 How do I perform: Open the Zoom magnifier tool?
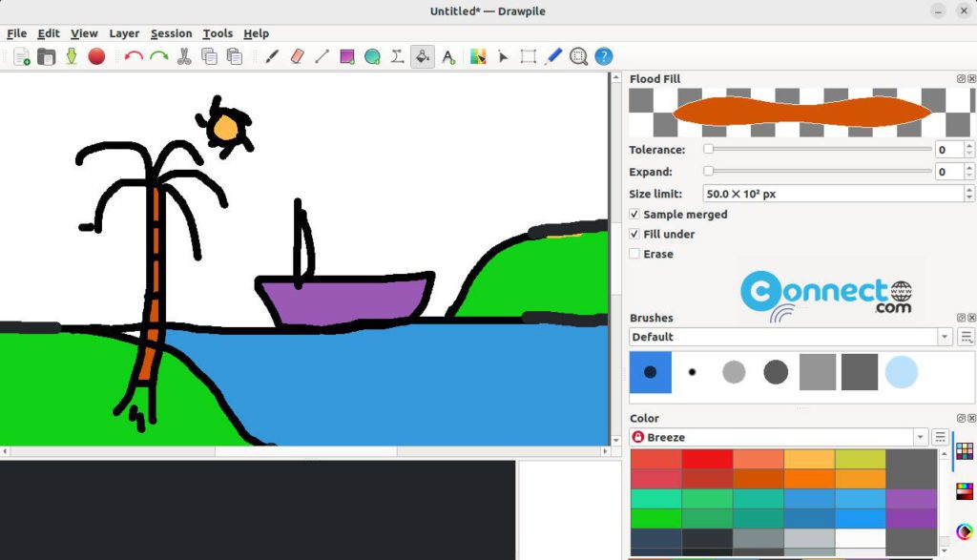[578, 56]
